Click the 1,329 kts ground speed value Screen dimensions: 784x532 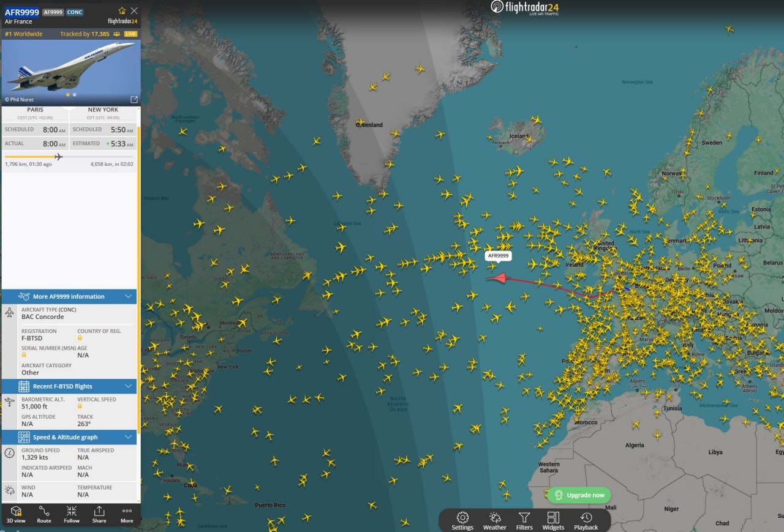pos(34,457)
